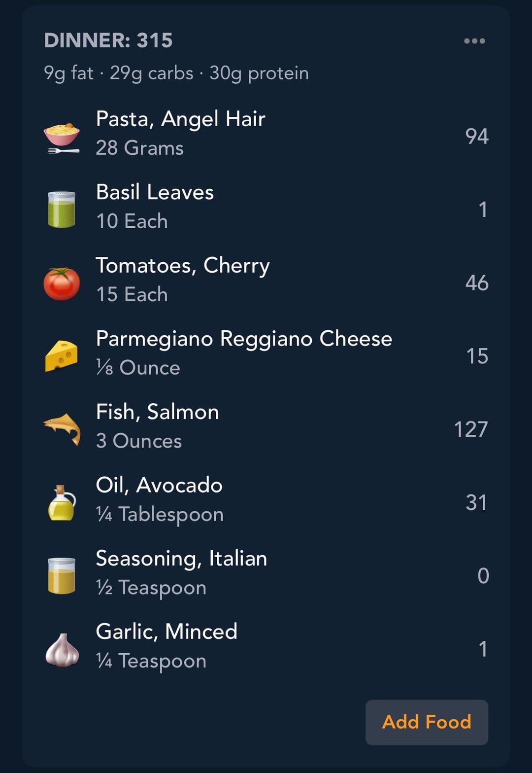The width and height of the screenshot is (532, 773).
Task: Tap the garlic bulb icon
Action: [62, 649]
